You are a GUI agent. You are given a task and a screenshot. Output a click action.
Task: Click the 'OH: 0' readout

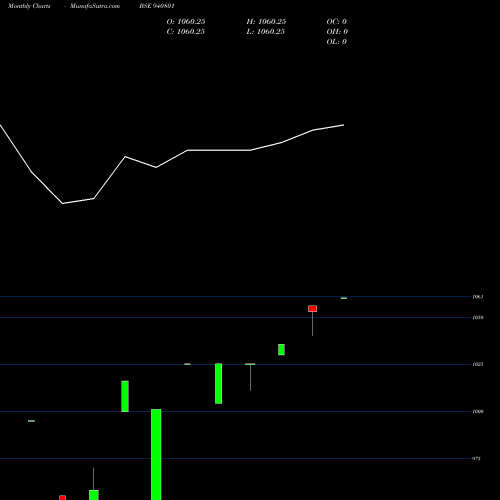337,32
